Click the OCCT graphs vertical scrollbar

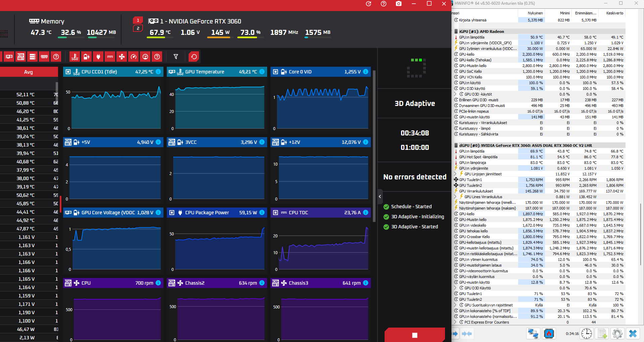(374, 146)
